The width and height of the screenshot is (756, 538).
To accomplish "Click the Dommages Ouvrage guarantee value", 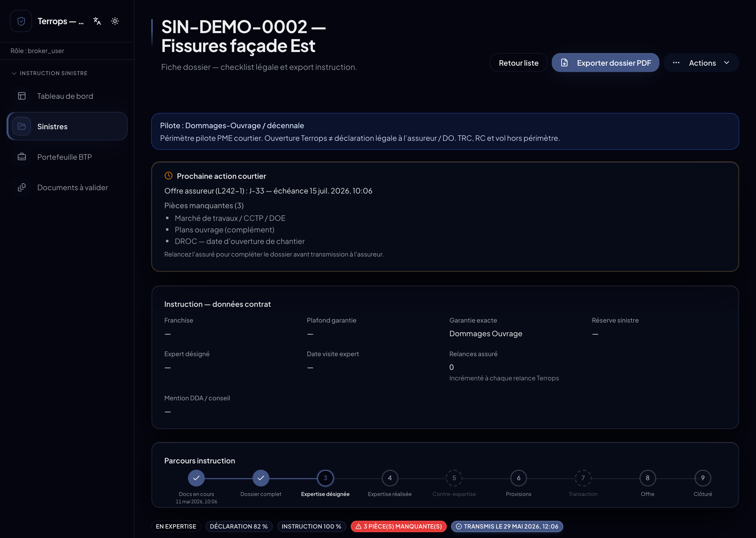I will point(486,334).
